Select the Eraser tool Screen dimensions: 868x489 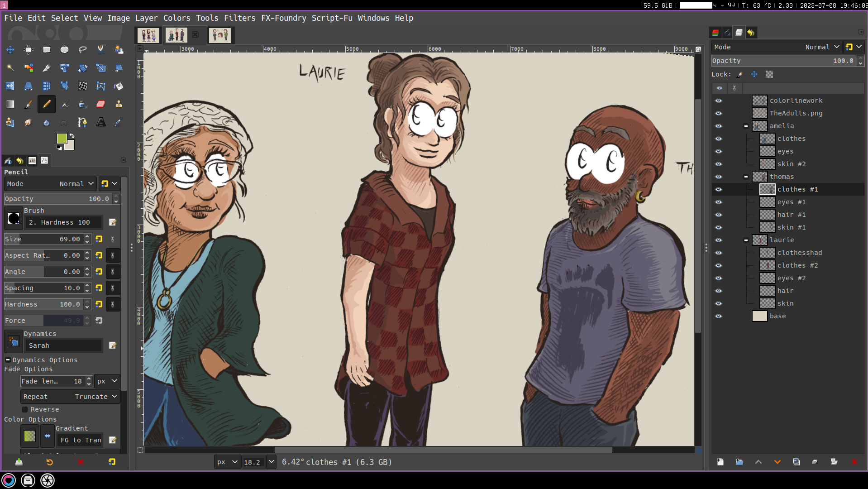click(100, 104)
